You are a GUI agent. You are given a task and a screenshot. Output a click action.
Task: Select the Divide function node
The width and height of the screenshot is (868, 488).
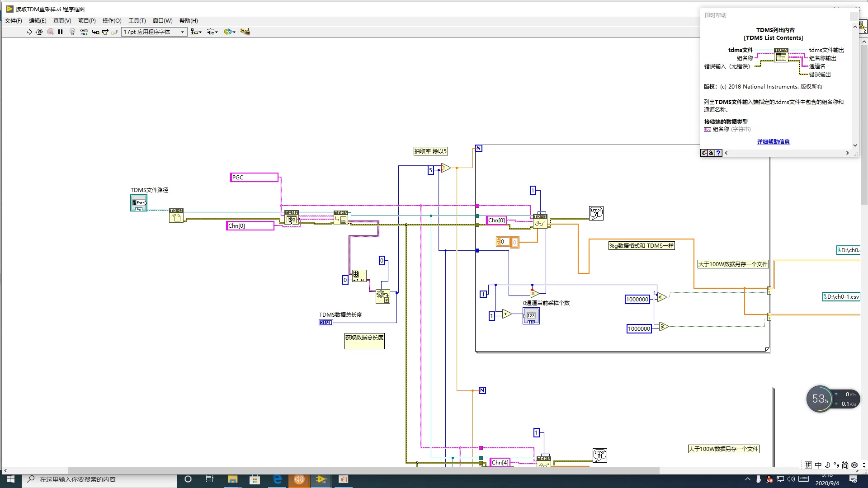click(446, 168)
